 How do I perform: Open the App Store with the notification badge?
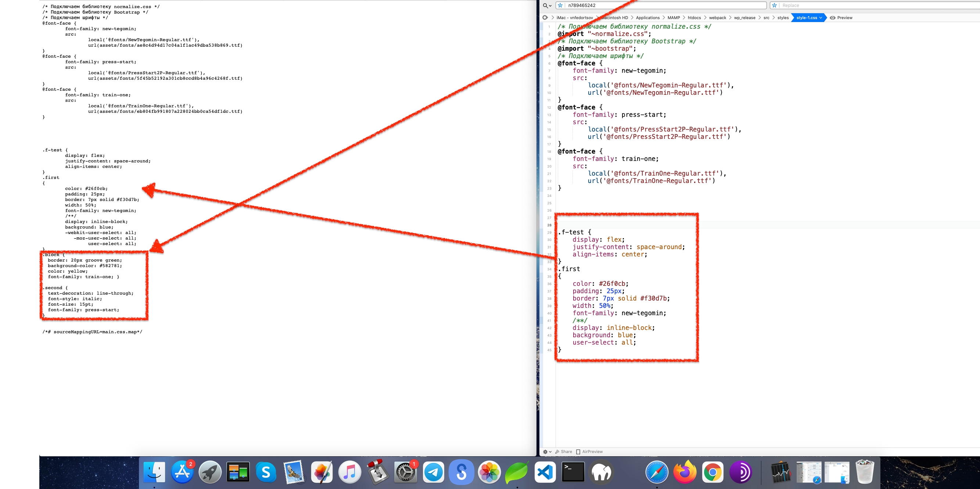[x=182, y=472]
